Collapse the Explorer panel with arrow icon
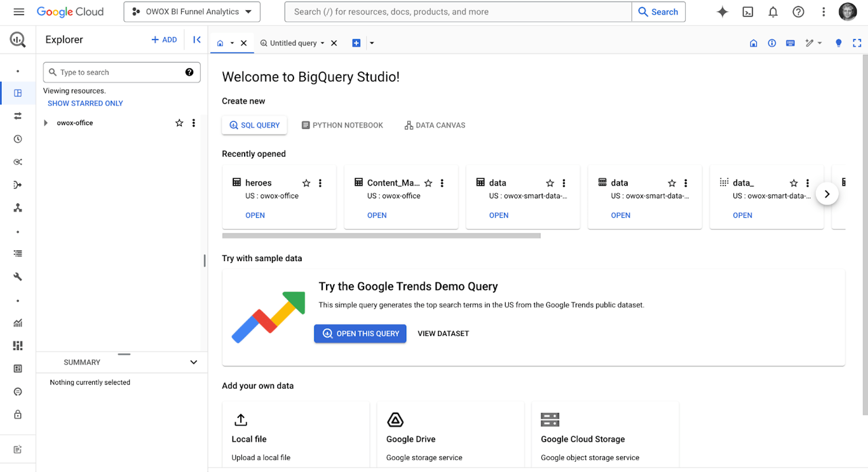Image resolution: width=868 pixels, height=472 pixels. coord(197,39)
